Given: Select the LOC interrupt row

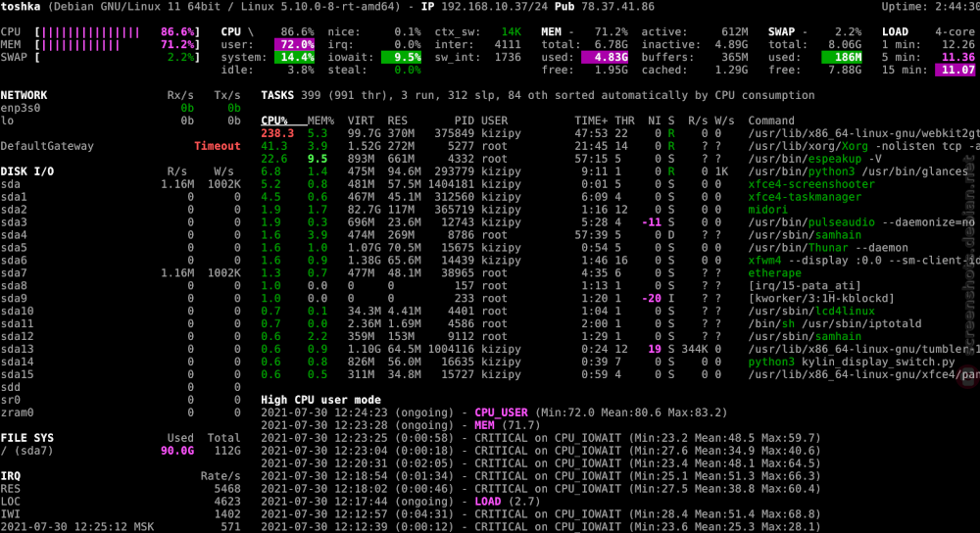Looking at the screenshot, I should (x=121, y=501).
